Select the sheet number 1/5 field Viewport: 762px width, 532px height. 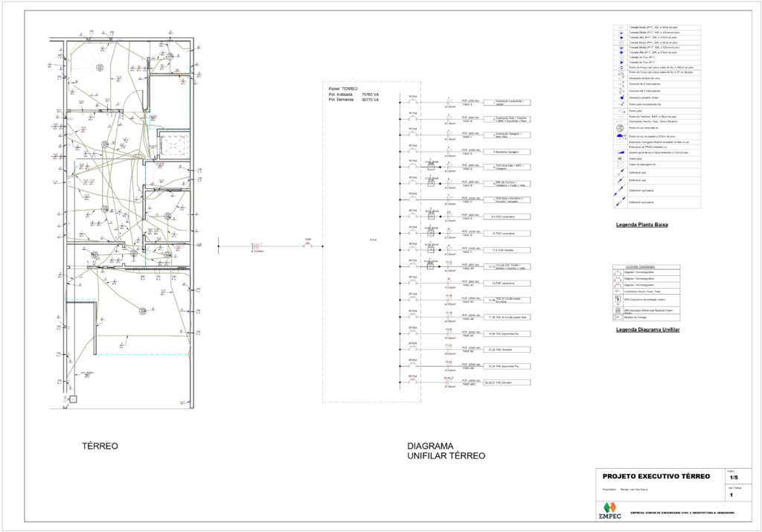click(734, 477)
